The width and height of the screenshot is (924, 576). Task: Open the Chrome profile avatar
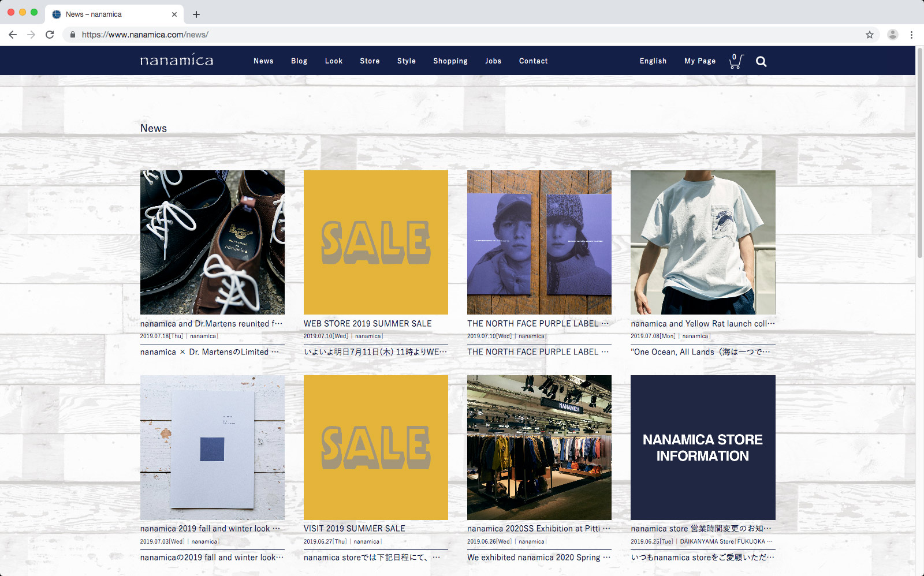pos(893,35)
